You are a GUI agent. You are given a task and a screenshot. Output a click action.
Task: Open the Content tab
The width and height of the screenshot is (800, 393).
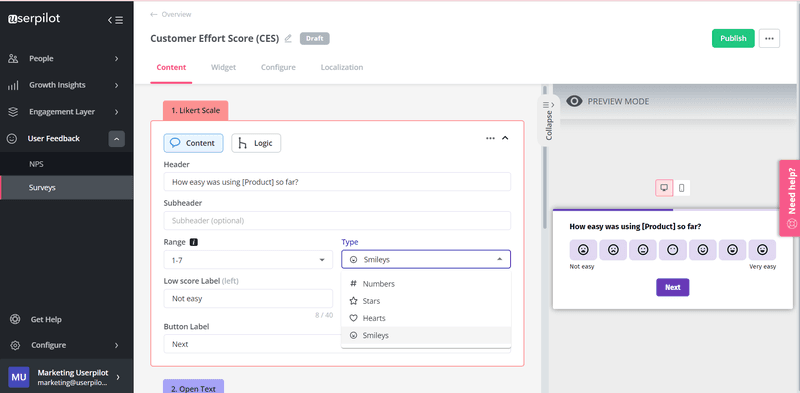tap(171, 67)
